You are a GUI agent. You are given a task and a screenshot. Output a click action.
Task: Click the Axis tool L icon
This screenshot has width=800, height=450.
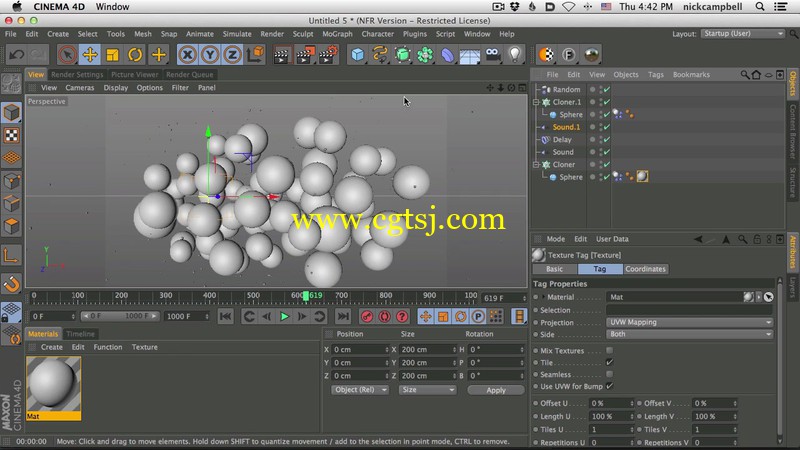pos(11,255)
